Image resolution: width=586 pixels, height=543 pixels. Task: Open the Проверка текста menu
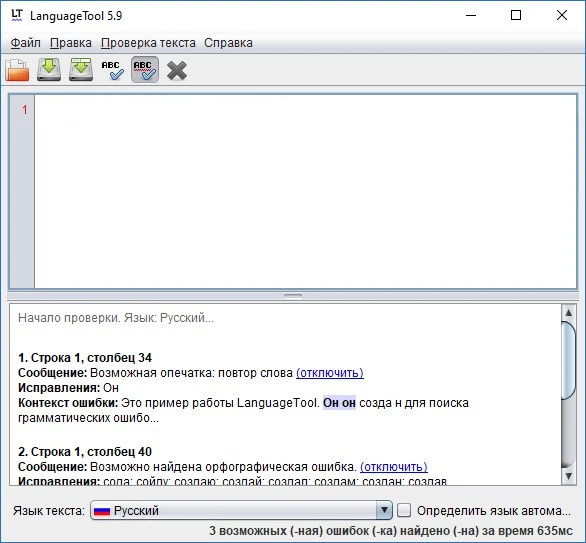click(x=148, y=43)
